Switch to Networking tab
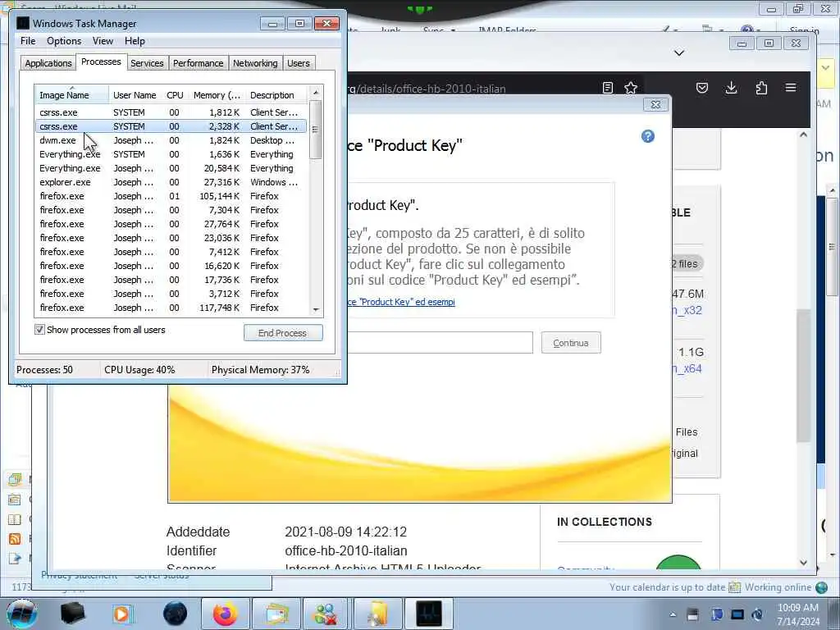The image size is (840, 630). pyautogui.click(x=255, y=63)
